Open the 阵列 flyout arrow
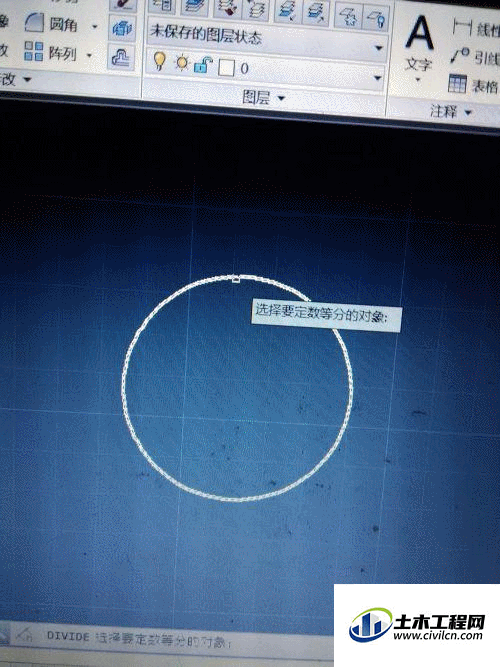 click(x=89, y=55)
